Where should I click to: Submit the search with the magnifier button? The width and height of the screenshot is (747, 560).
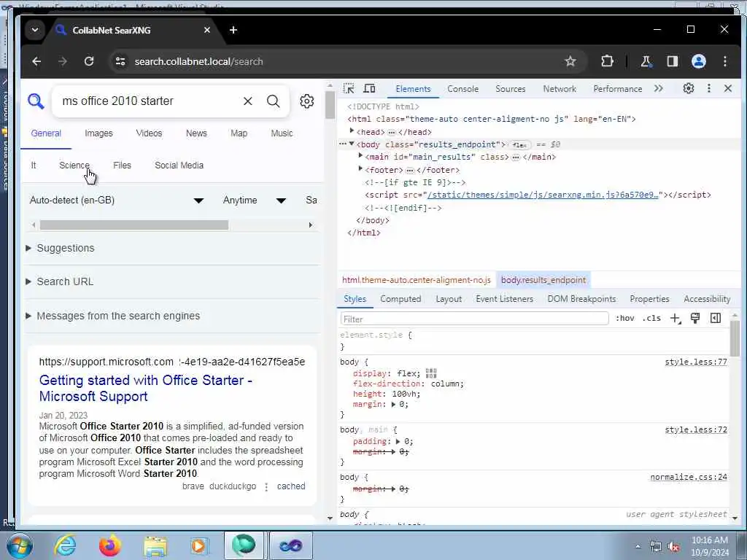coord(274,101)
